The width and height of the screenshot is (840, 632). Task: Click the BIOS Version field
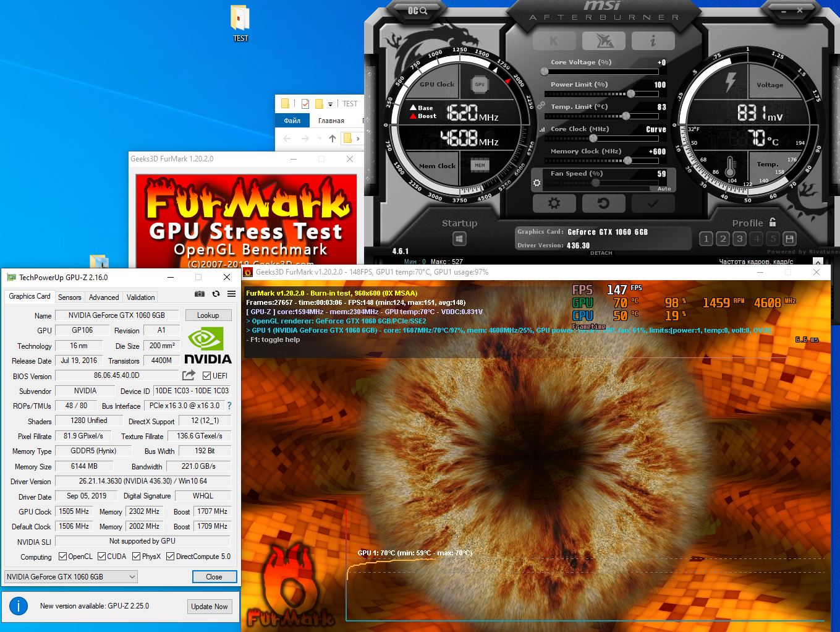coord(117,375)
